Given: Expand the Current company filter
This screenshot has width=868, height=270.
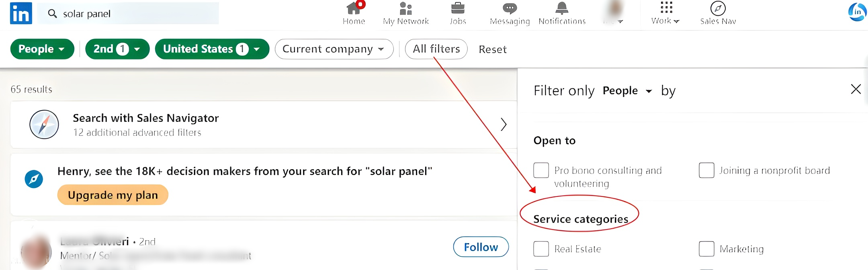Looking at the screenshot, I should [334, 49].
